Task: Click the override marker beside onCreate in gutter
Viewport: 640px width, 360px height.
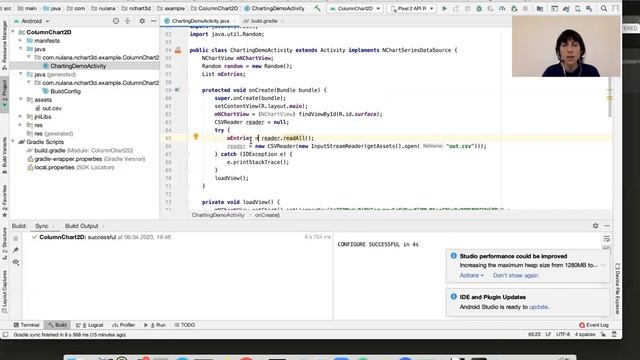Action: [177, 90]
